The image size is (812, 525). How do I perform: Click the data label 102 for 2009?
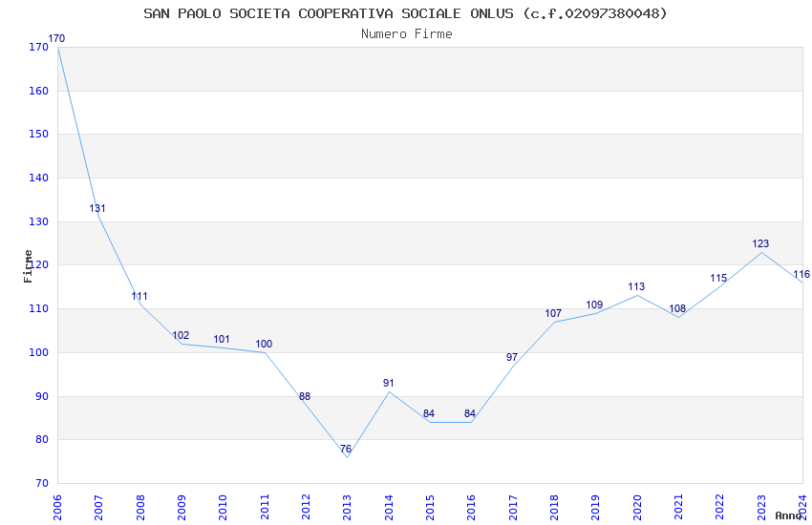pos(181,336)
